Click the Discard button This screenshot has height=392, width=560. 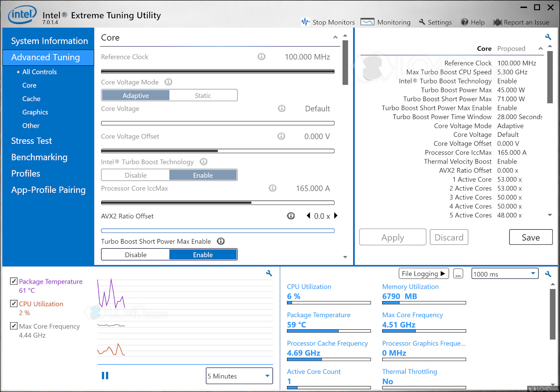[449, 237]
